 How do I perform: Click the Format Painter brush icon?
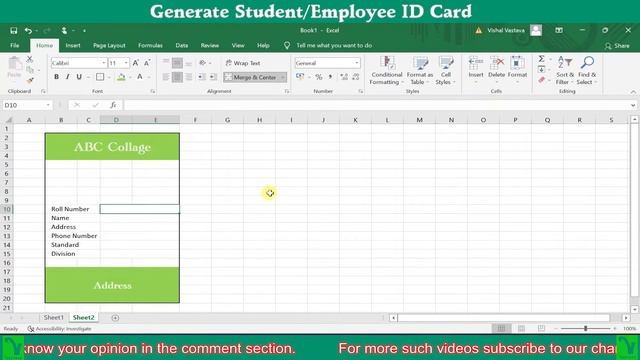29,80
